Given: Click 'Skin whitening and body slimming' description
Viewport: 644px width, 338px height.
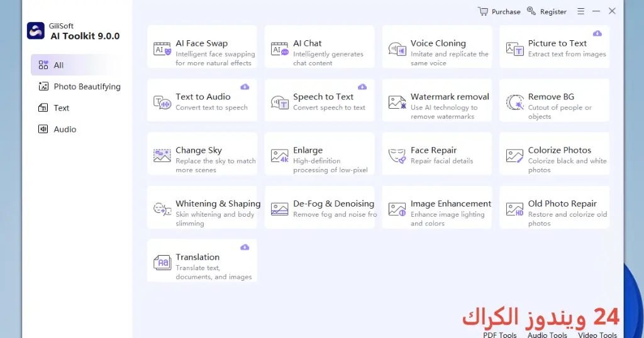Looking at the screenshot, I should click(215, 219).
